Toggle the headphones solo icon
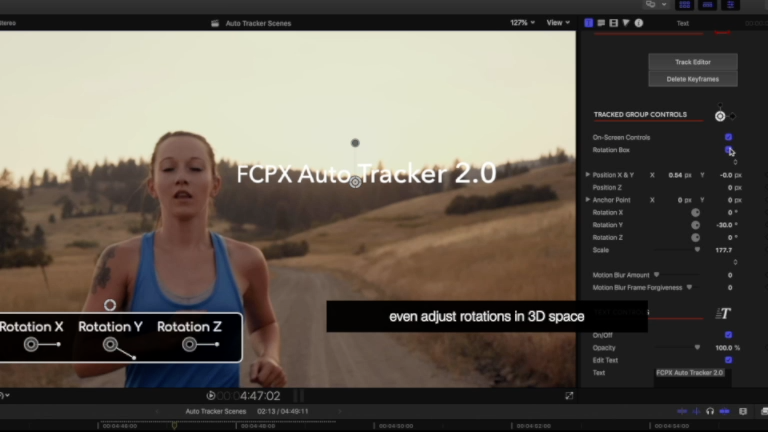Viewport: 768px width, 432px height. coord(710,411)
